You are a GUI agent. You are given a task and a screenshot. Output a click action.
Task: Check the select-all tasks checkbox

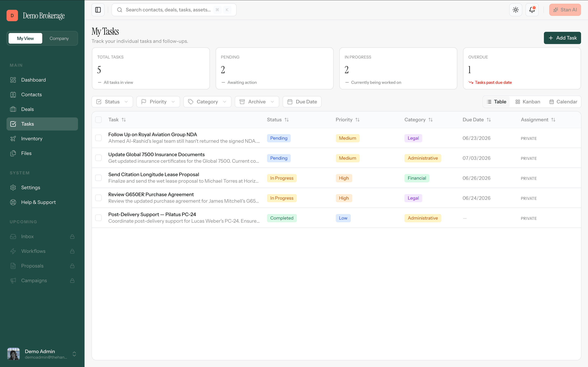[x=98, y=120]
